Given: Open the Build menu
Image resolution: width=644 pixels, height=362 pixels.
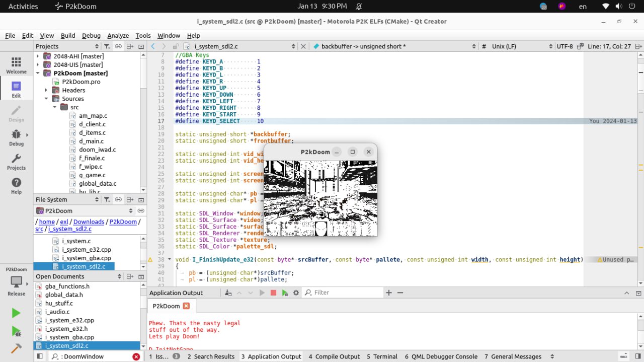Looking at the screenshot, I should pos(68,36).
